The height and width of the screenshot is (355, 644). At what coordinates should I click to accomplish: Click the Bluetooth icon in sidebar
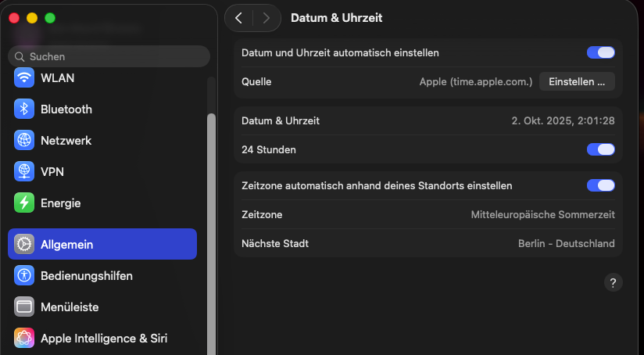pos(24,109)
